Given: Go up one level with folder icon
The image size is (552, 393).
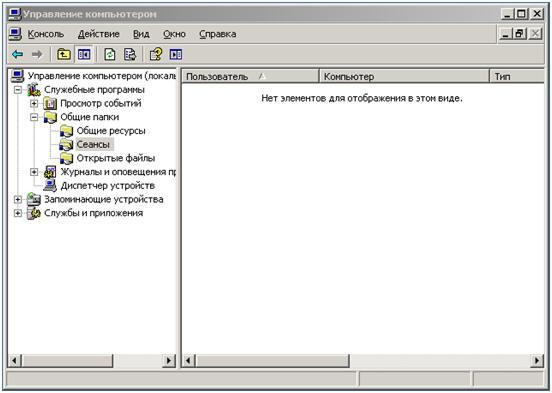Looking at the screenshot, I should (x=64, y=55).
